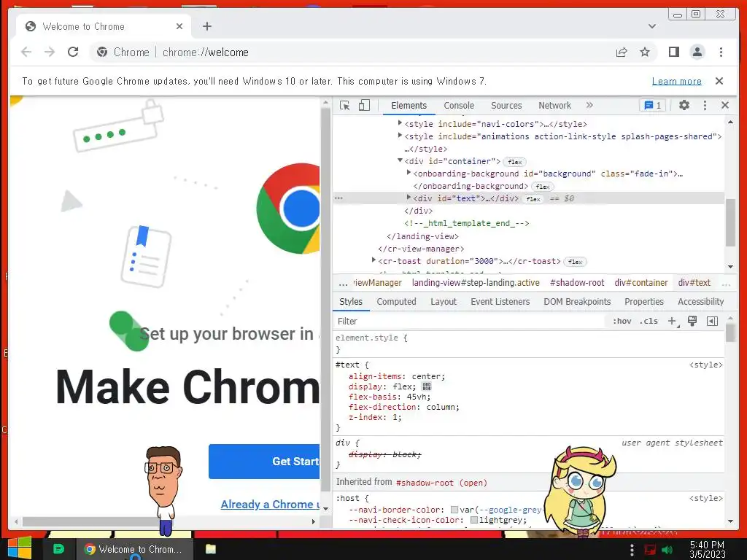Open the profile avatar icon
747x560 pixels.
[x=697, y=52]
